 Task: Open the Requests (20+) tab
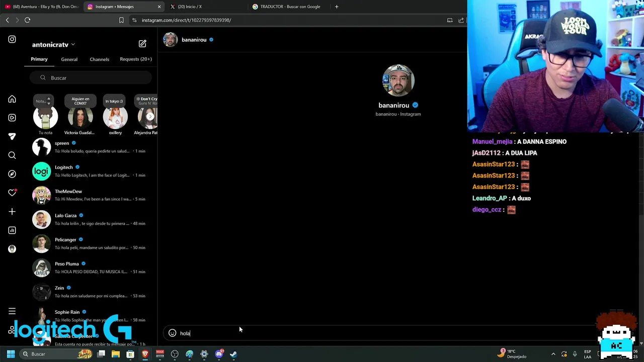(x=136, y=59)
